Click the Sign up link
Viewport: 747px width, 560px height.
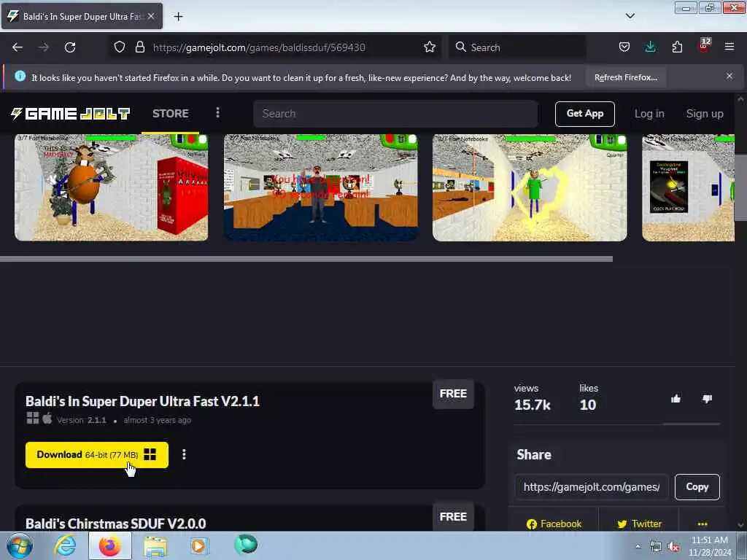pyautogui.click(x=705, y=114)
